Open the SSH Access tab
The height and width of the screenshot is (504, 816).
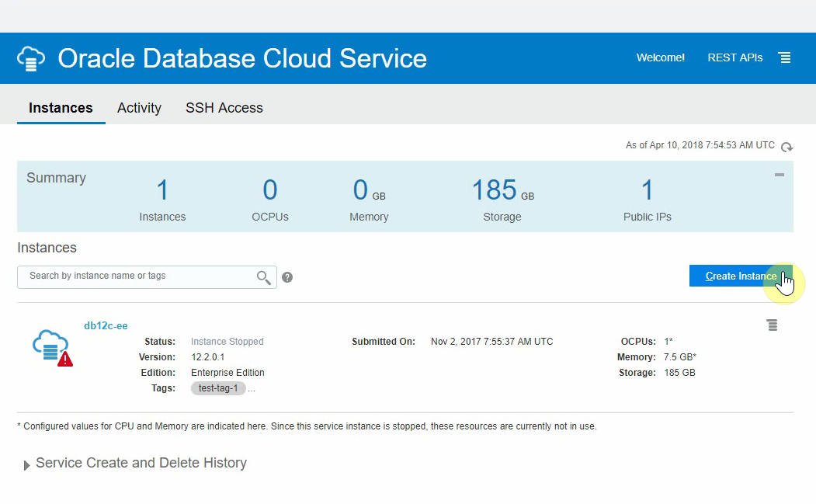[224, 108]
